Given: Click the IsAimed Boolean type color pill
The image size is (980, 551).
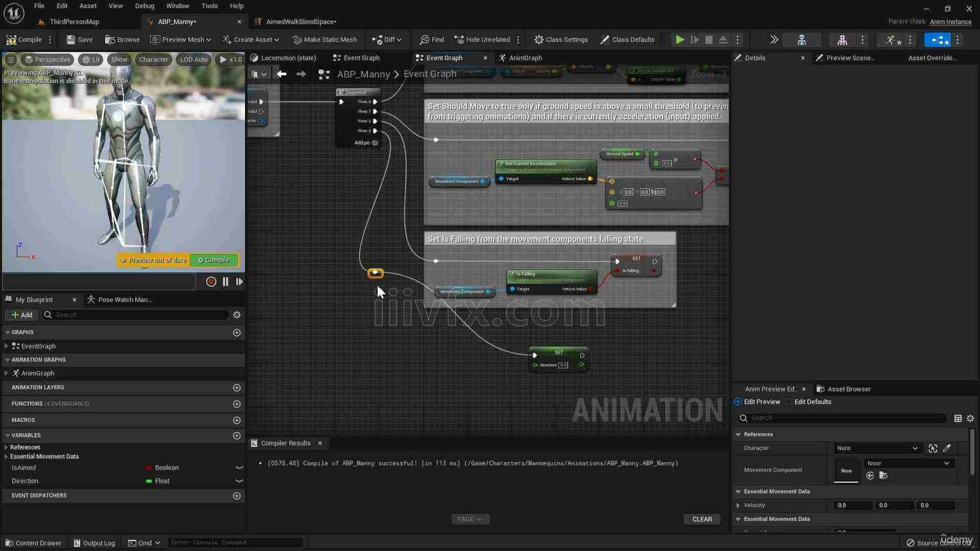Looking at the screenshot, I should (149, 468).
